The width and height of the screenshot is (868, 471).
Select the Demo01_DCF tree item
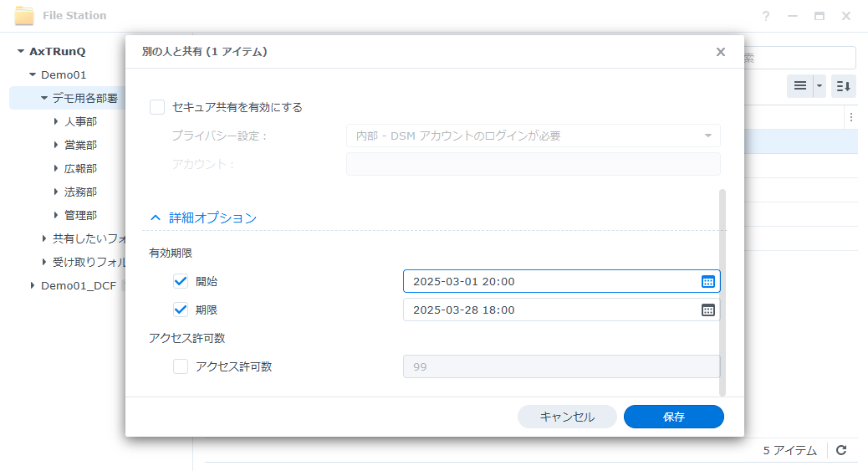(x=79, y=285)
